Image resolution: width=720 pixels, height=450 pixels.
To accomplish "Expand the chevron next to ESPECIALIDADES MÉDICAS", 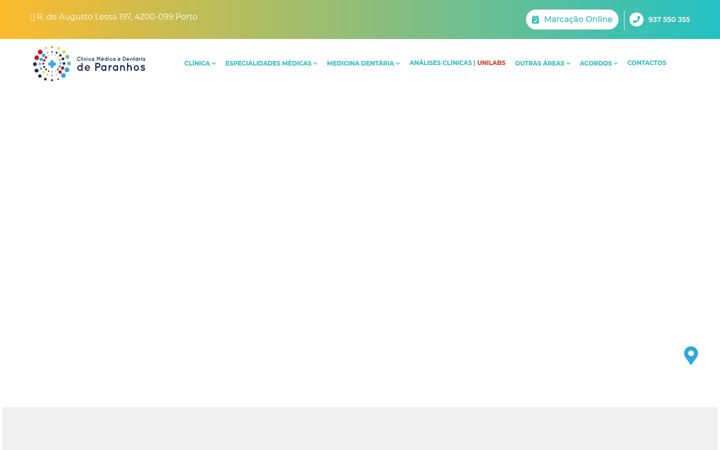I will 315,63.
